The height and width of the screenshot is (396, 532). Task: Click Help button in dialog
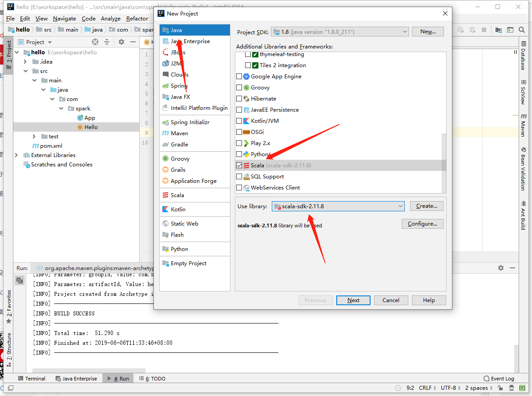[429, 300]
